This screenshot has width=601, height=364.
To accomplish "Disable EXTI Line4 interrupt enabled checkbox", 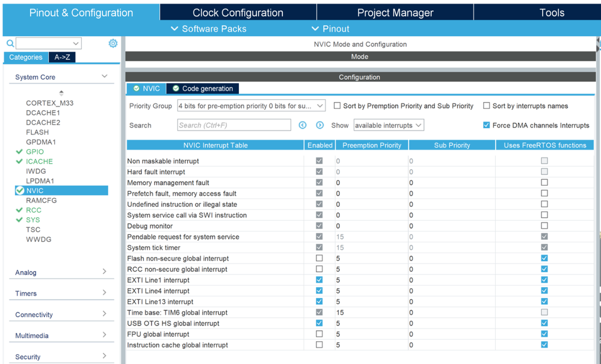I will point(319,291).
